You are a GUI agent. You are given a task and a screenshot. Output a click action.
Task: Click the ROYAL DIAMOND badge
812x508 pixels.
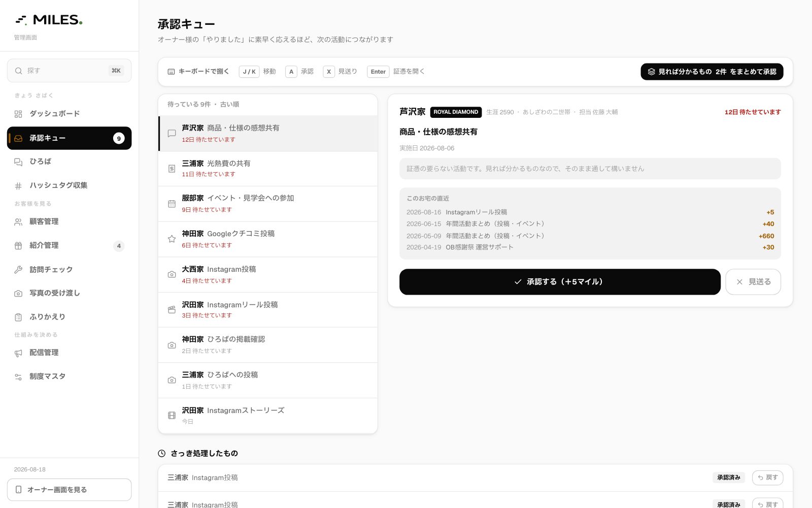click(456, 112)
